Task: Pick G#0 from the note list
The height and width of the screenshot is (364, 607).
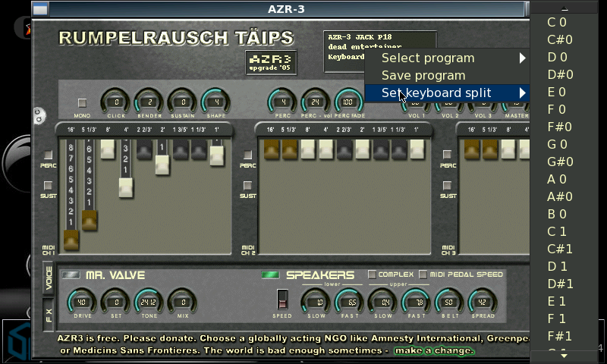Action: (564, 162)
